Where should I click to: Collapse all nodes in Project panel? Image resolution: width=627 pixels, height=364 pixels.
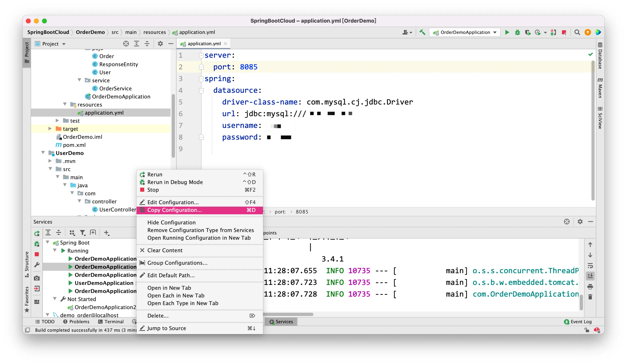pyautogui.click(x=147, y=44)
